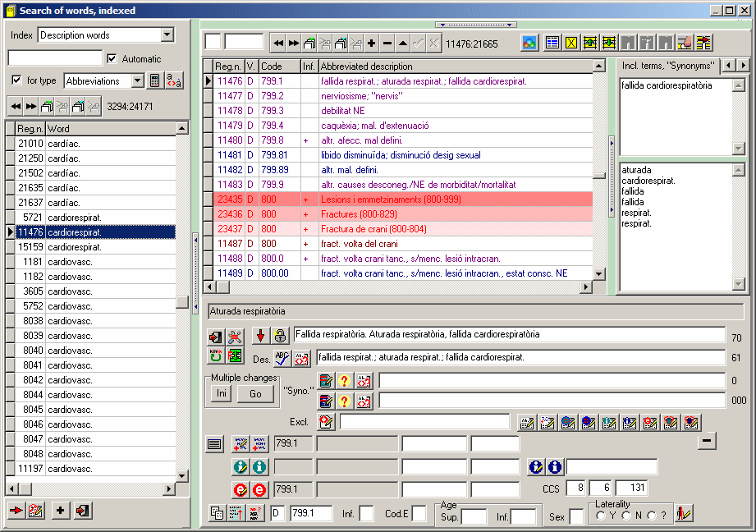
Task: Click the calculator icon next to Abbreviations
Action: click(x=153, y=80)
